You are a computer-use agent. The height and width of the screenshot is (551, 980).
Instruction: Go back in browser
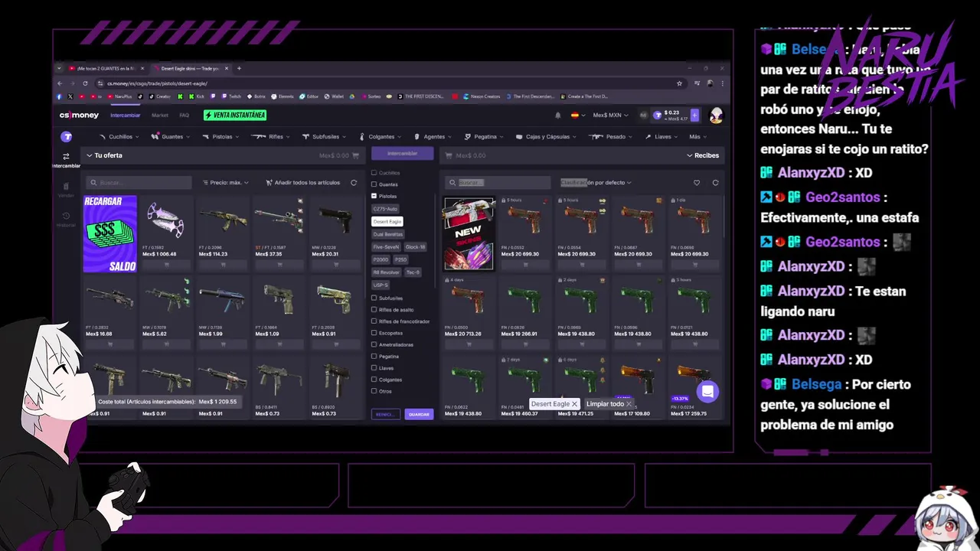60,83
